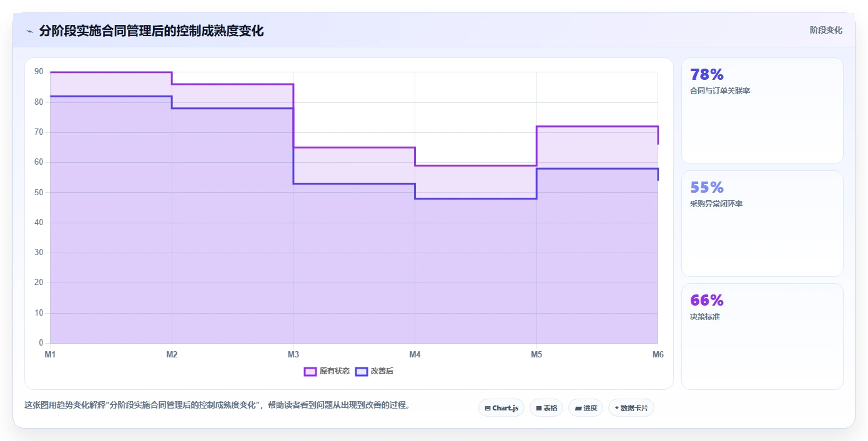
Task: Toggle the 改善后 legend swatch
Action: click(x=362, y=371)
